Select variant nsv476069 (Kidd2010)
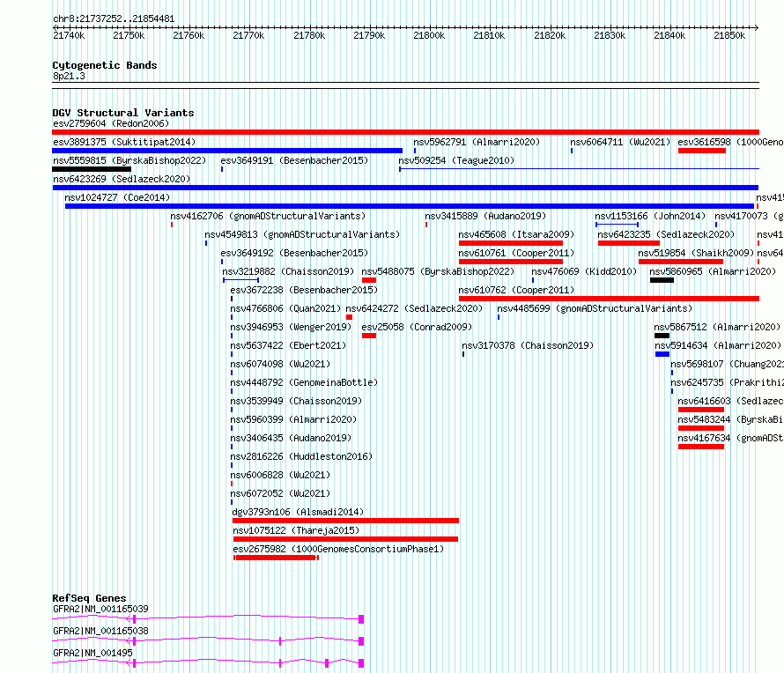This screenshot has height=673, width=784. pyautogui.click(x=584, y=271)
